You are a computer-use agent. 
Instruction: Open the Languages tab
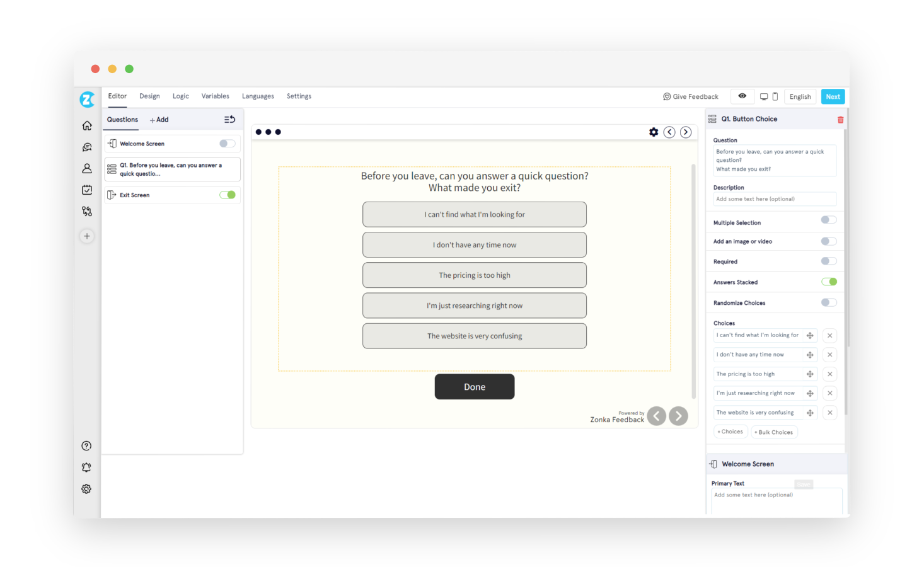click(x=258, y=96)
